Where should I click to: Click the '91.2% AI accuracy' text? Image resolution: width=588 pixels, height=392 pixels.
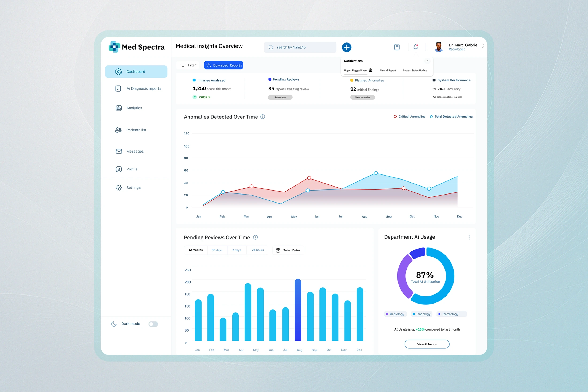point(446,89)
